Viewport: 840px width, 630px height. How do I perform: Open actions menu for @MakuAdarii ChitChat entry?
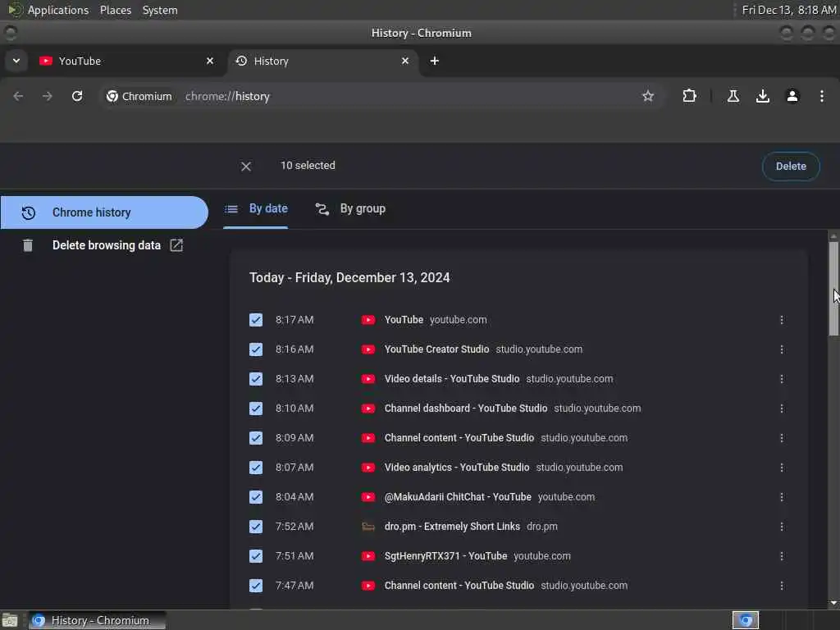(782, 497)
